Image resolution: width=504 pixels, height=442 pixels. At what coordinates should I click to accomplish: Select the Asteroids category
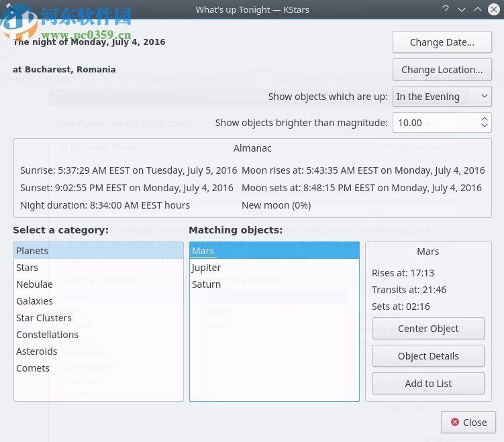click(x=37, y=351)
